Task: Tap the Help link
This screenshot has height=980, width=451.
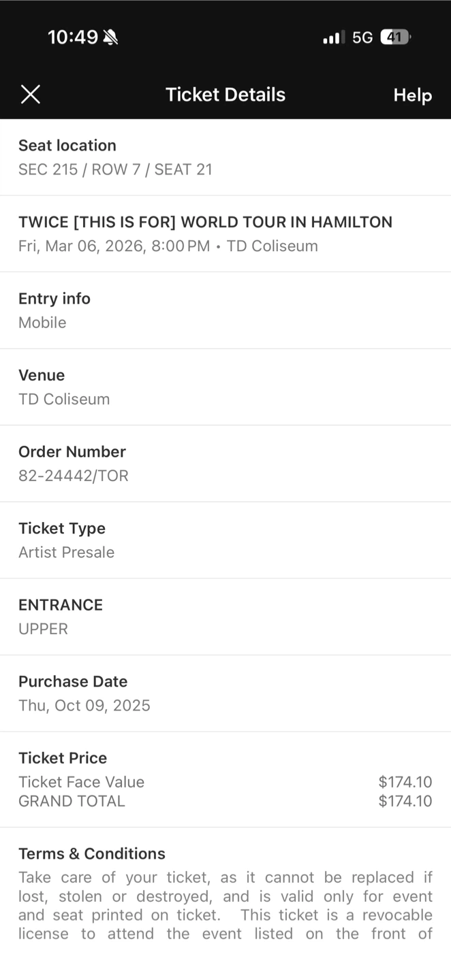Action: click(412, 95)
